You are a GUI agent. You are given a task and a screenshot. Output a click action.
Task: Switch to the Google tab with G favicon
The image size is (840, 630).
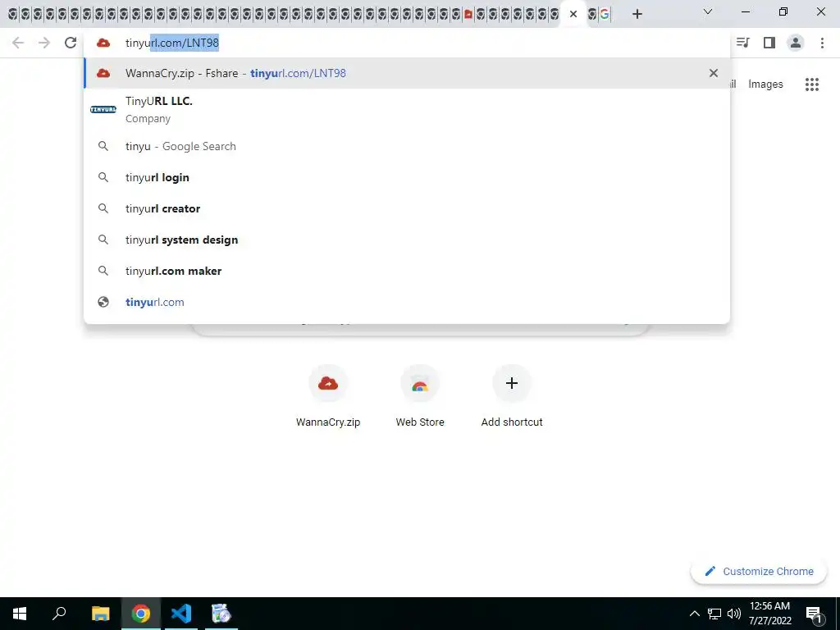605,15
